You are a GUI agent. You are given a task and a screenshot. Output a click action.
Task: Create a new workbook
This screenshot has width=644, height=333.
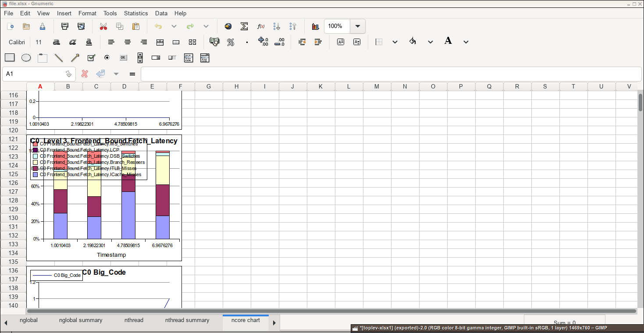tap(10, 26)
